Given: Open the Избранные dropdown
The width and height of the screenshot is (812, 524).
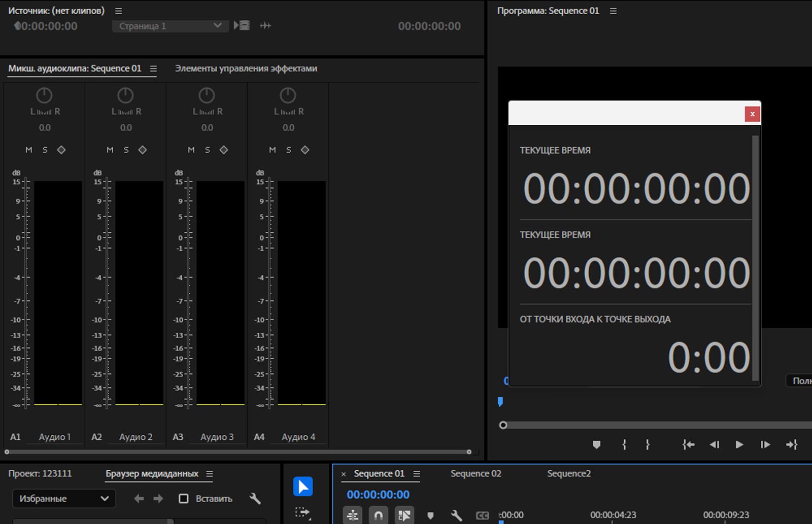Looking at the screenshot, I should pyautogui.click(x=64, y=499).
